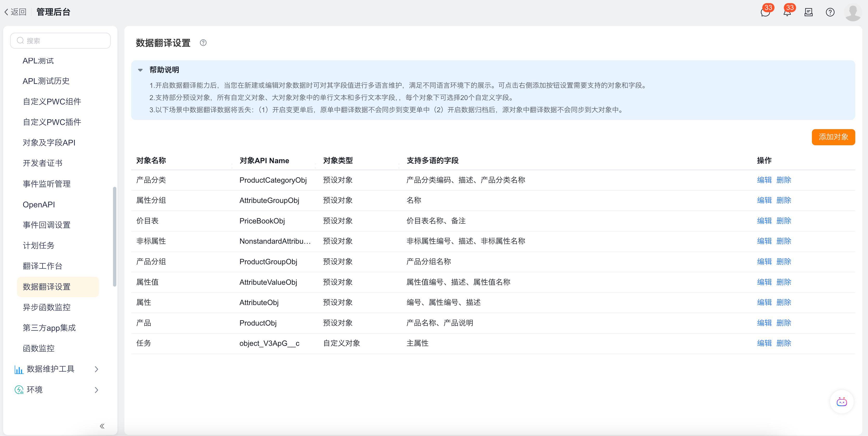Collapse the sidebar with double chevron
Viewport: 868px width, 436px height.
(x=102, y=426)
